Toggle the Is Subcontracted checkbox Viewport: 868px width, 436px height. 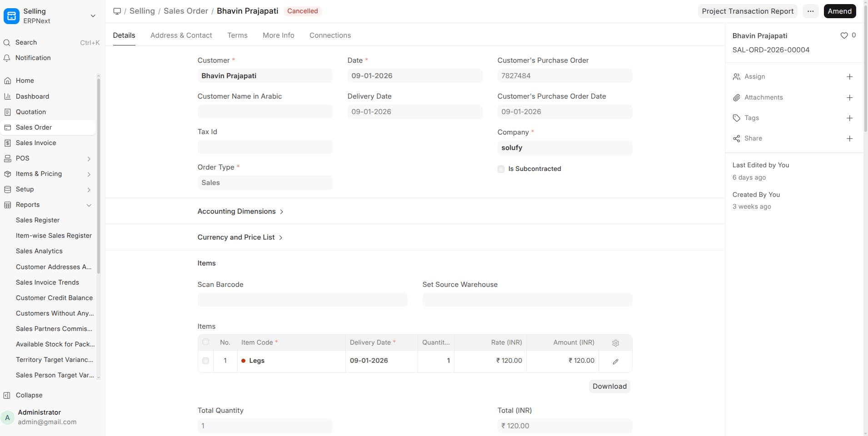coord(501,169)
